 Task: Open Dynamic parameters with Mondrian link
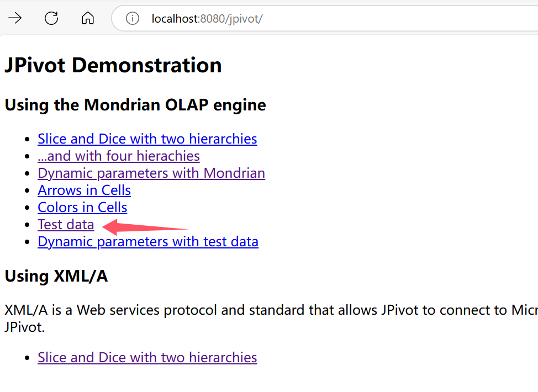click(x=151, y=173)
